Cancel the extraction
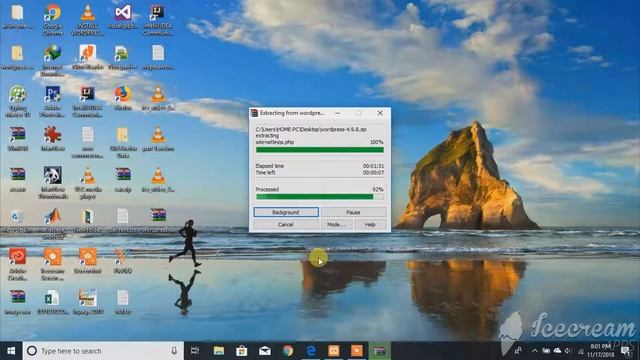 286,224
